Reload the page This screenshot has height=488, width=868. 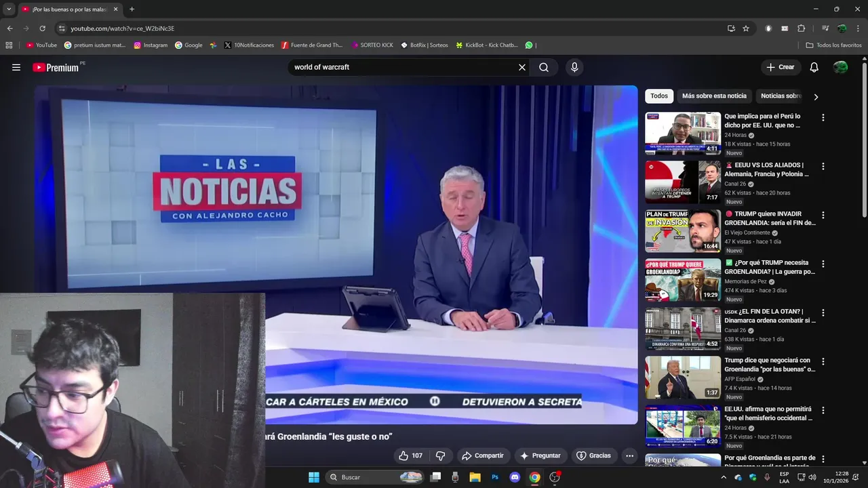pos(42,28)
